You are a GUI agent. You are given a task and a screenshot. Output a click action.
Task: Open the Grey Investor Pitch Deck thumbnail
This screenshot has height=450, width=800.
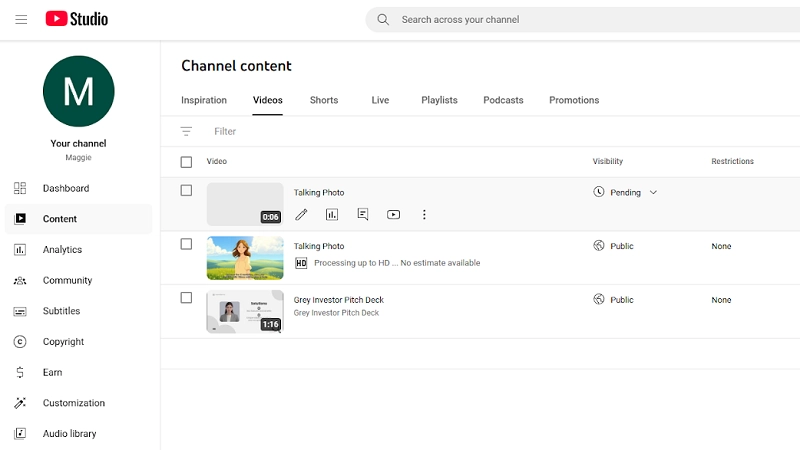(x=245, y=311)
